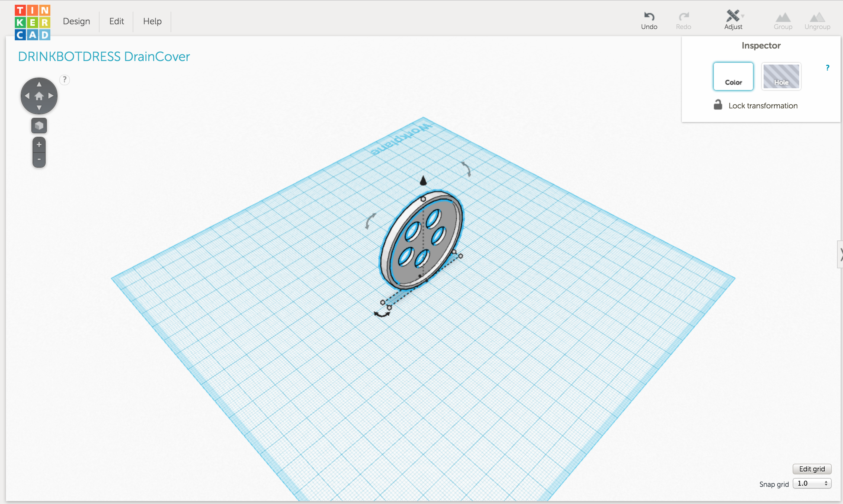This screenshot has width=843, height=504.
Task: Toggle the Lock transformation padlock
Action: click(x=718, y=105)
